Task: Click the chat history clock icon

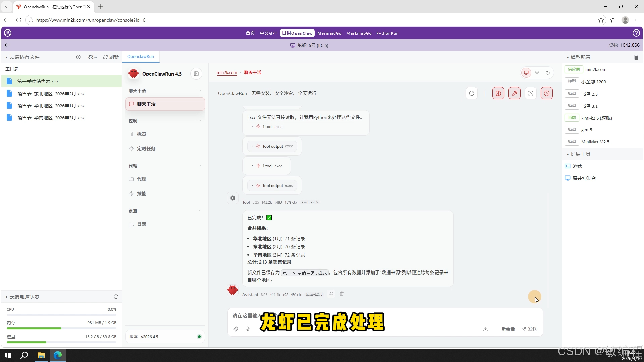Action: 547,93
